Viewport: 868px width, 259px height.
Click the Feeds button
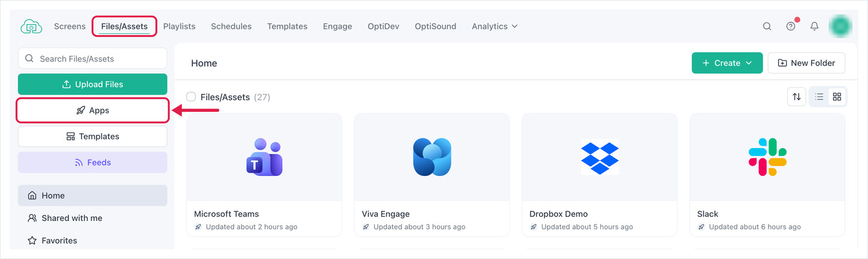[92, 163]
